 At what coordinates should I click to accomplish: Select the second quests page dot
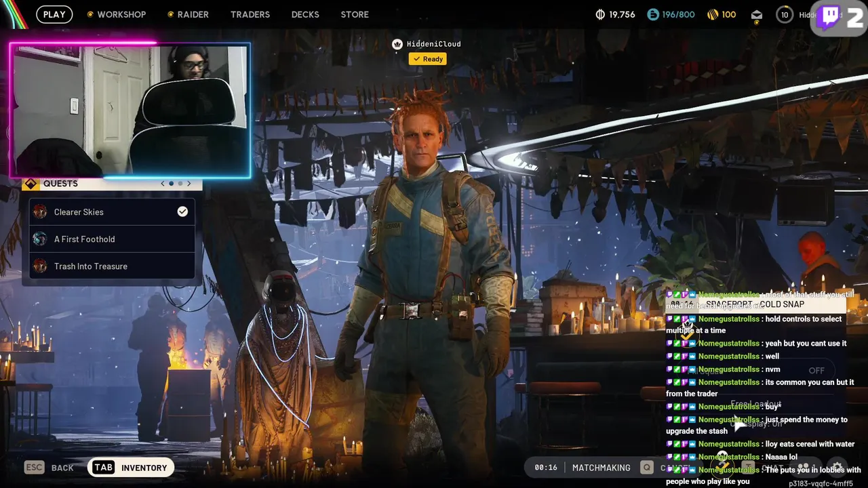pyautogui.click(x=180, y=184)
